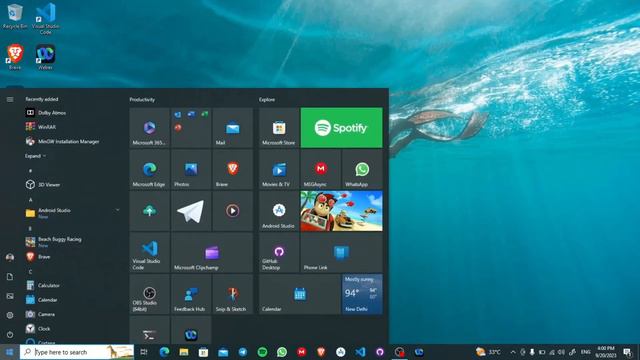Open WinRAR from Recently added
This screenshot has height=360, width=640.
click(73, 127)
